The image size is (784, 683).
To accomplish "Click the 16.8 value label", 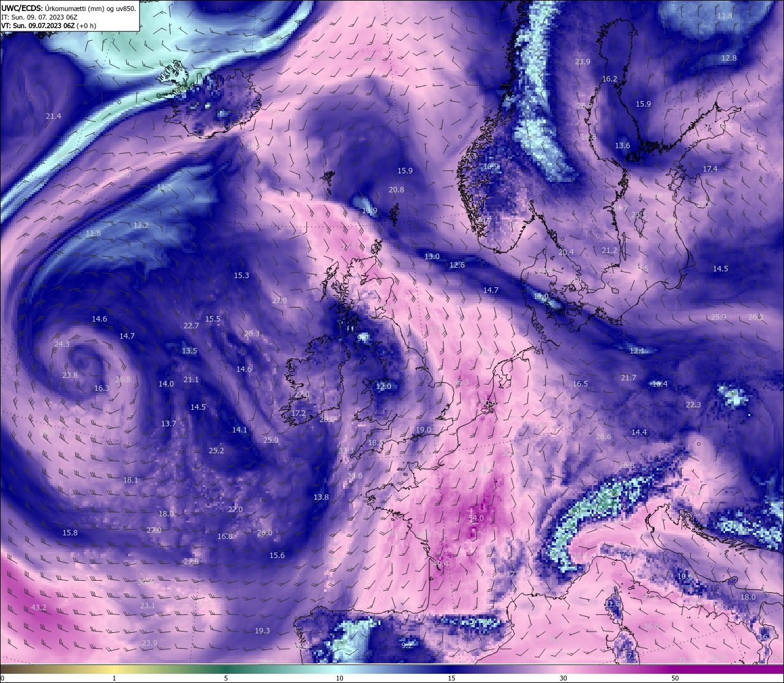I will [x=225, y=537].
